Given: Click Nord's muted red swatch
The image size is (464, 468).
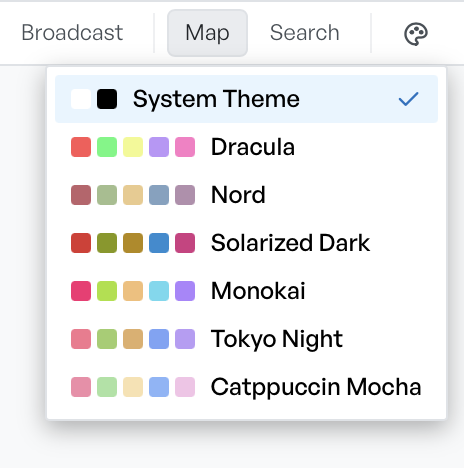Looking at the screenshot, I should (x=81, y=195).
